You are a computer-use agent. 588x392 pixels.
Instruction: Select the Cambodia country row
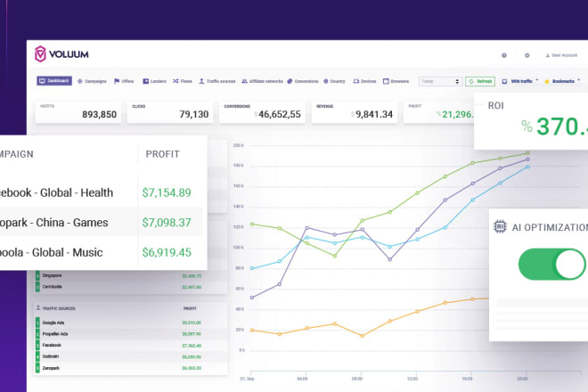click(x=131, y=287)
